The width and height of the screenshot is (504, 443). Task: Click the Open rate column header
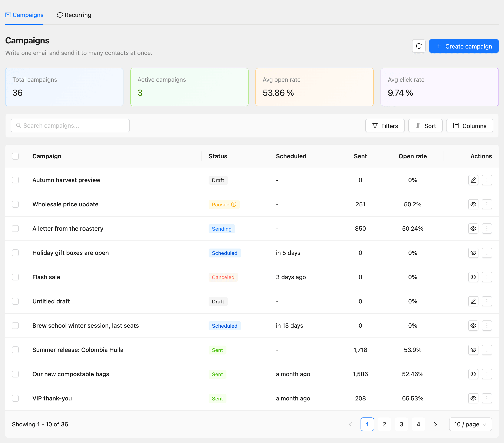[412, 156]
